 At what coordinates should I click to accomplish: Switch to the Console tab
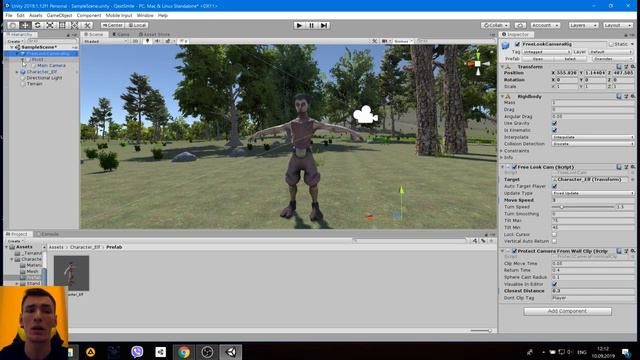48,234
